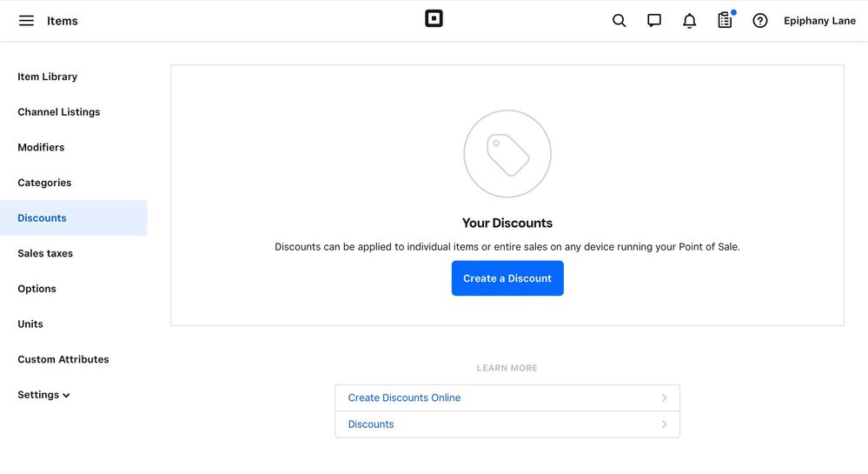Open the setup checklist clipboard icon
Screen dimensions: 868x474
(725, 21)
